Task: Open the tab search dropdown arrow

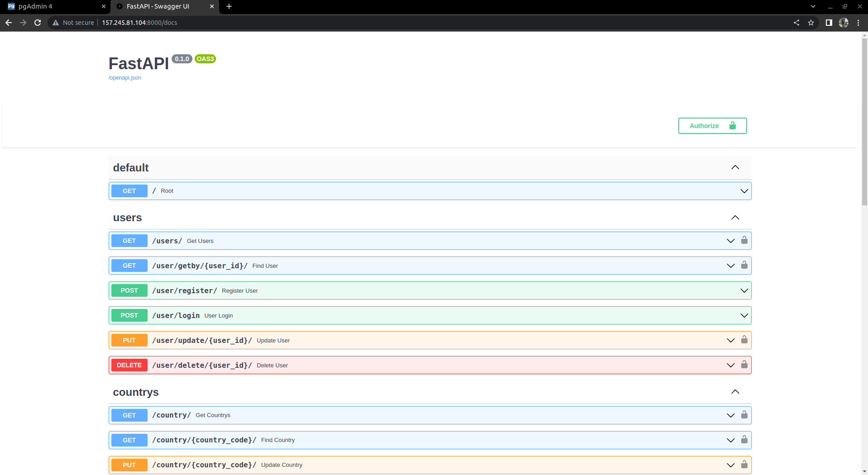Action: 813,6
